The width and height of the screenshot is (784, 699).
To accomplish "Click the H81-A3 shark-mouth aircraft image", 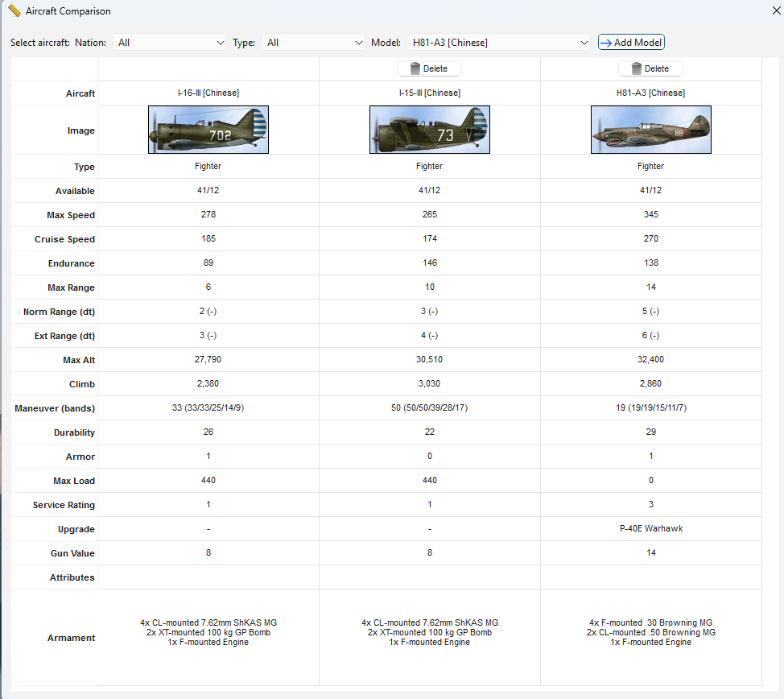I will (x=651, y=130).
